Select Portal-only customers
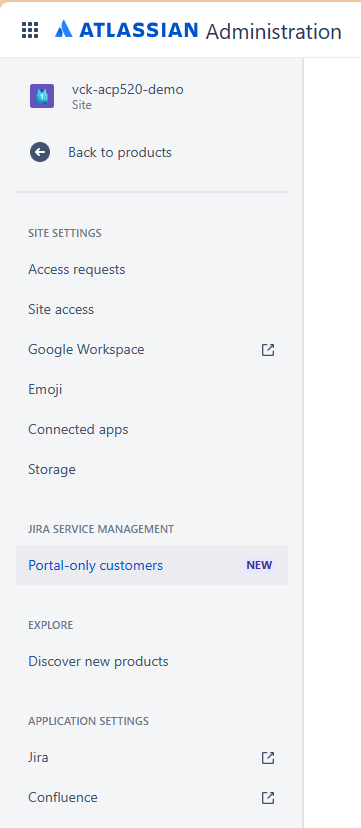The image size is (361, 828). pos(152,565)
